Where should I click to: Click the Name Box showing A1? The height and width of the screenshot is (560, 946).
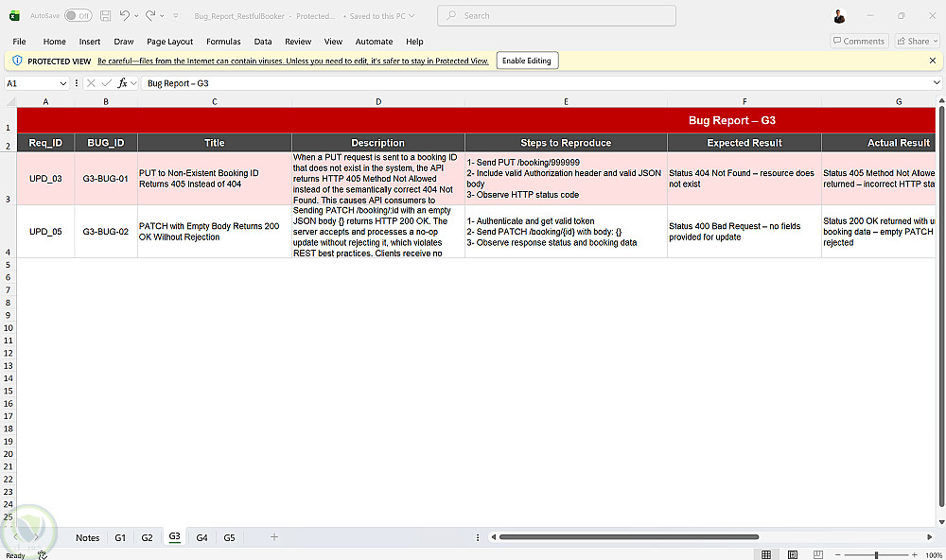tap(31, 83)
